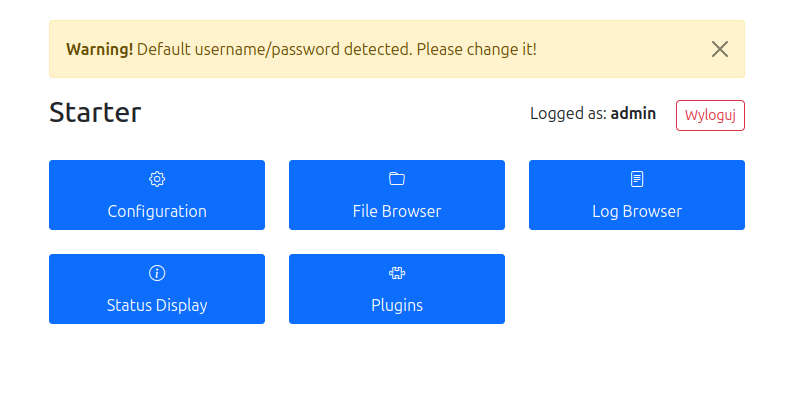Dismiss the default password warning with X
This screenshot has width=804, height=413.
point(719,49)
